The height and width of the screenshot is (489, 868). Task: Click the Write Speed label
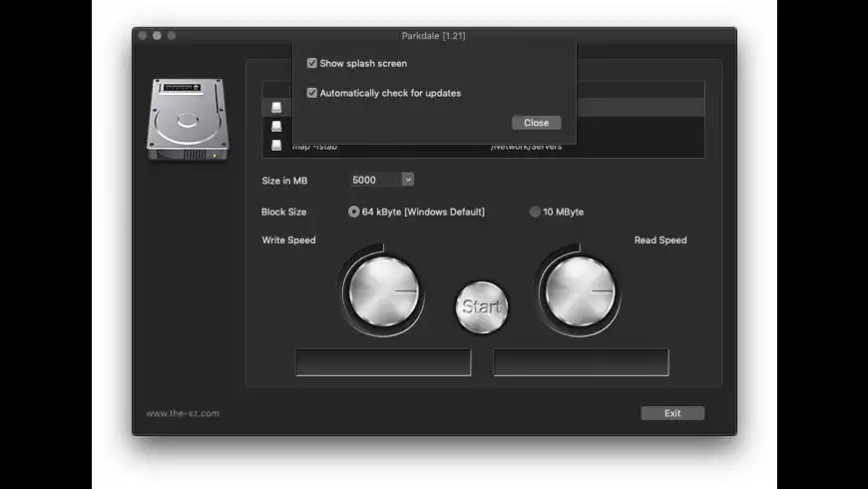(288, 240)
